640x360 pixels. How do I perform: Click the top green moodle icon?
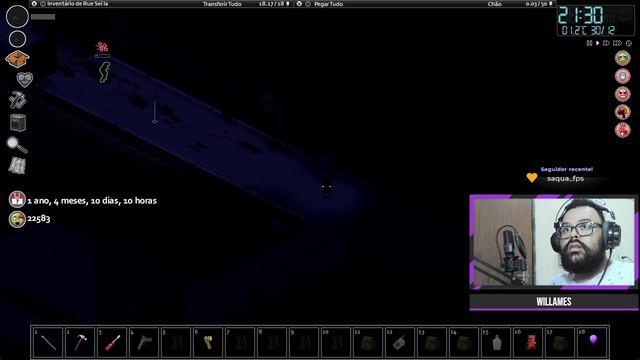tap(622, 58)
